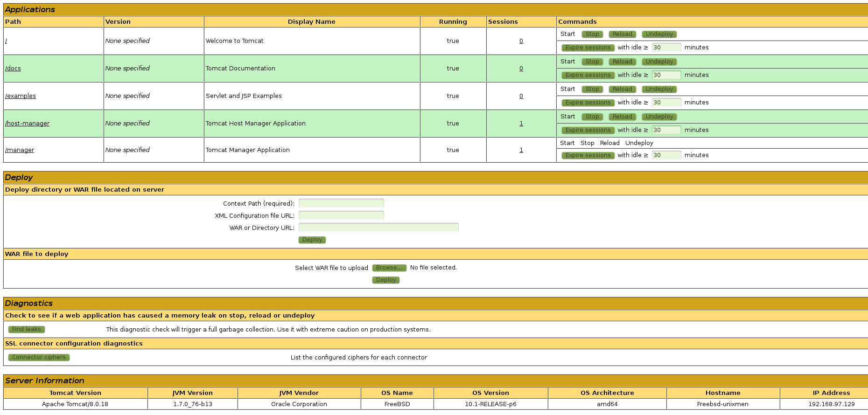868x415 pixels.
Task: Focus idle minutes field for /host-manager
Action: tap(666, 130)
